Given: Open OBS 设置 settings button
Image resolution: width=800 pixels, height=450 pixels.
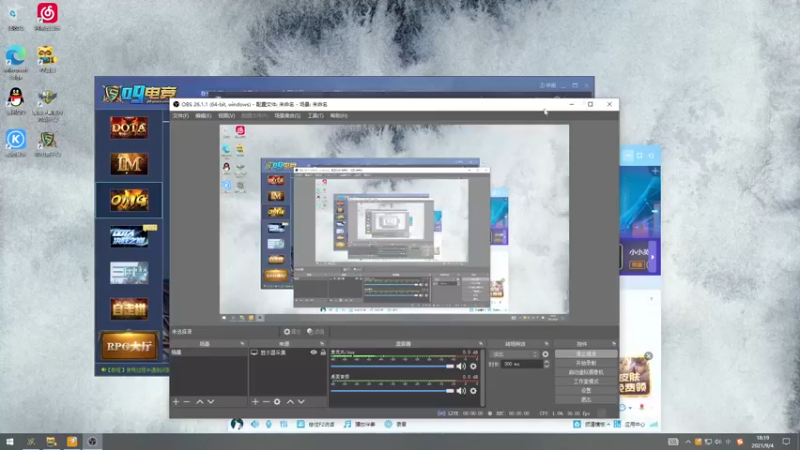Looking at the screenshot, I should pyautogui.click(x=586, y=390).
